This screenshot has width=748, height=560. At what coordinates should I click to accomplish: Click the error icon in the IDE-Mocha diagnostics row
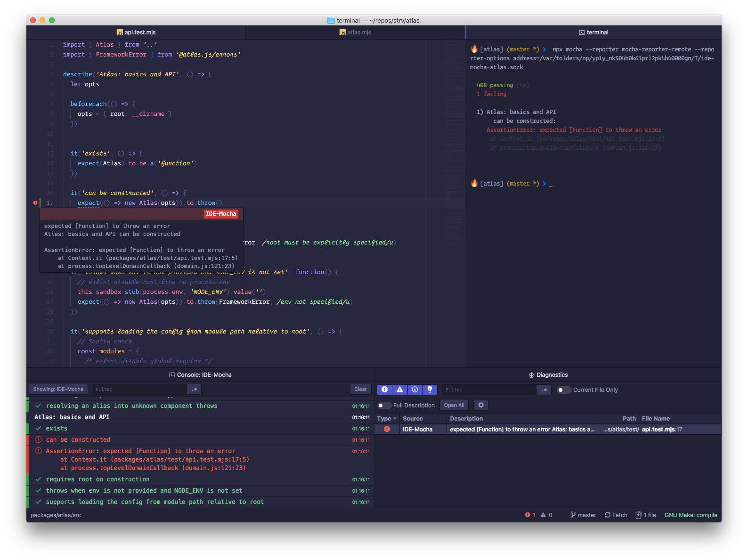click(387, 429)
